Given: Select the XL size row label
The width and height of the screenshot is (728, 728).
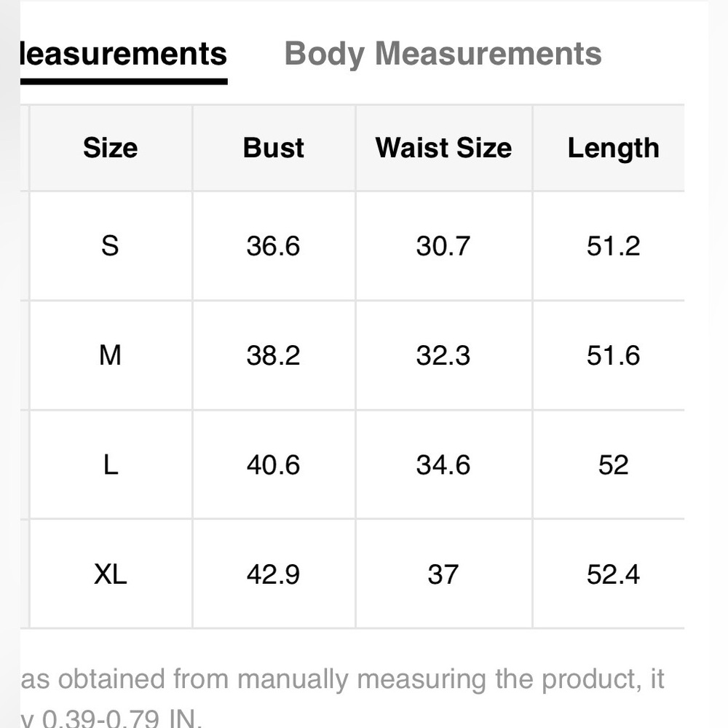Looking at the screenshot, I should click(110, 574).
